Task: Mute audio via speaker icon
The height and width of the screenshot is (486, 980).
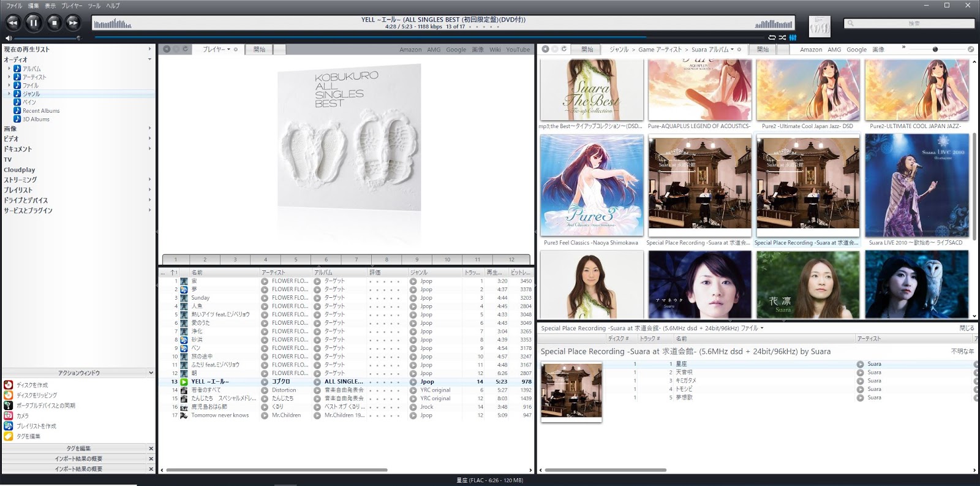Action: click(9, 38)
